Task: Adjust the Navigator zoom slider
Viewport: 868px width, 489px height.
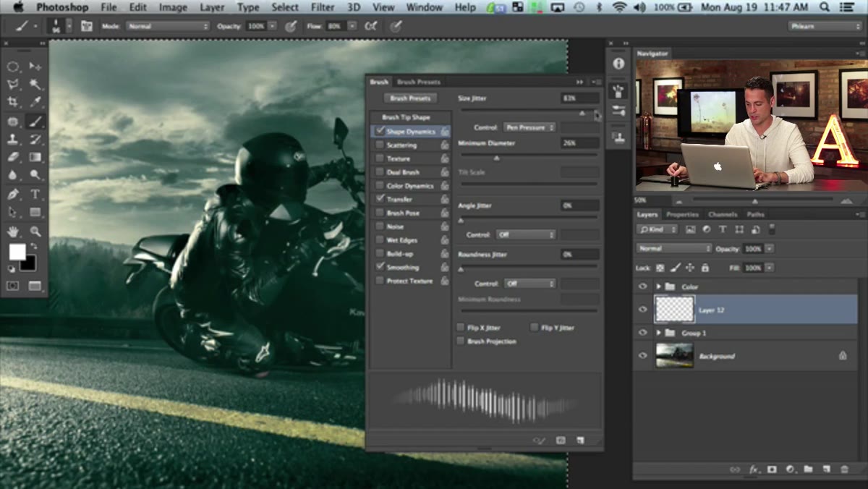Action: coord(754,201)
